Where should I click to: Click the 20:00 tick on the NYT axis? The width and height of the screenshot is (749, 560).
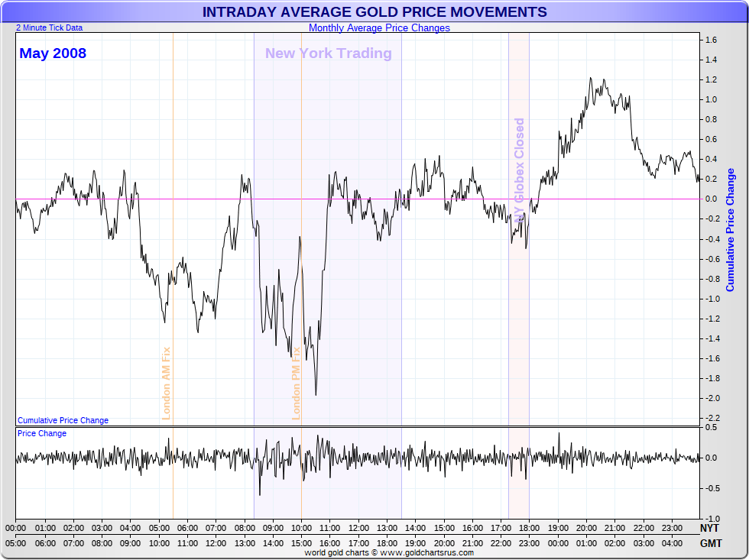click(x=586, y=529)
